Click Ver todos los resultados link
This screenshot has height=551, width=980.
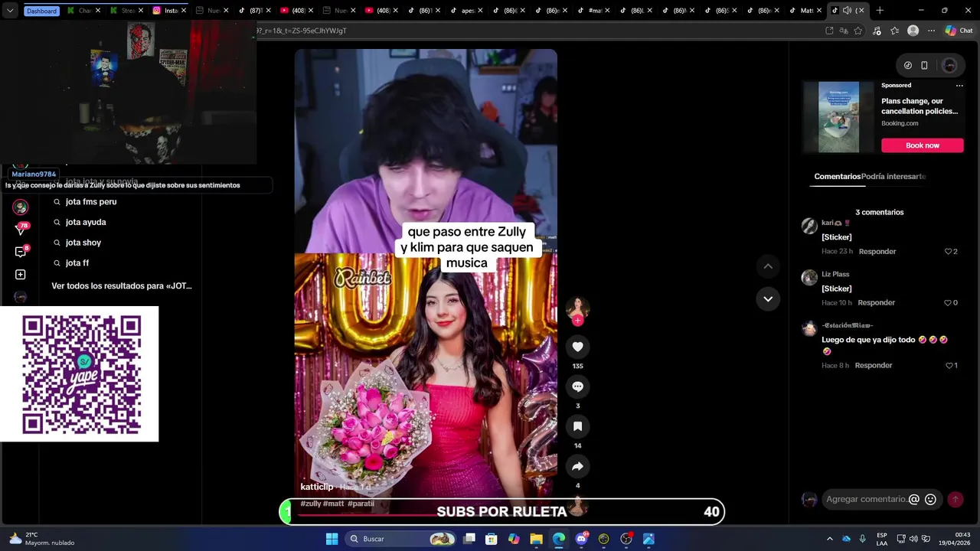tap(122, 286)
